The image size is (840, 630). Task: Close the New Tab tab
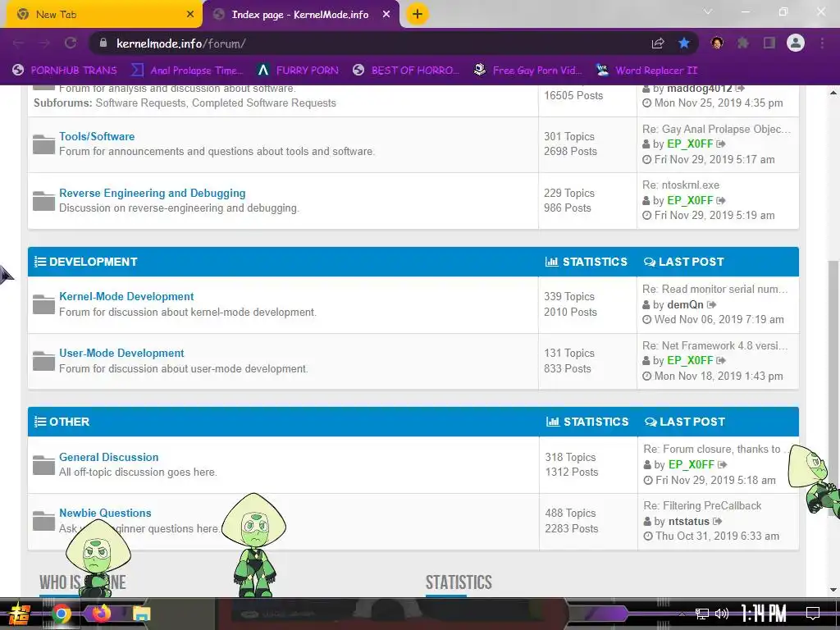click(190, 15)
